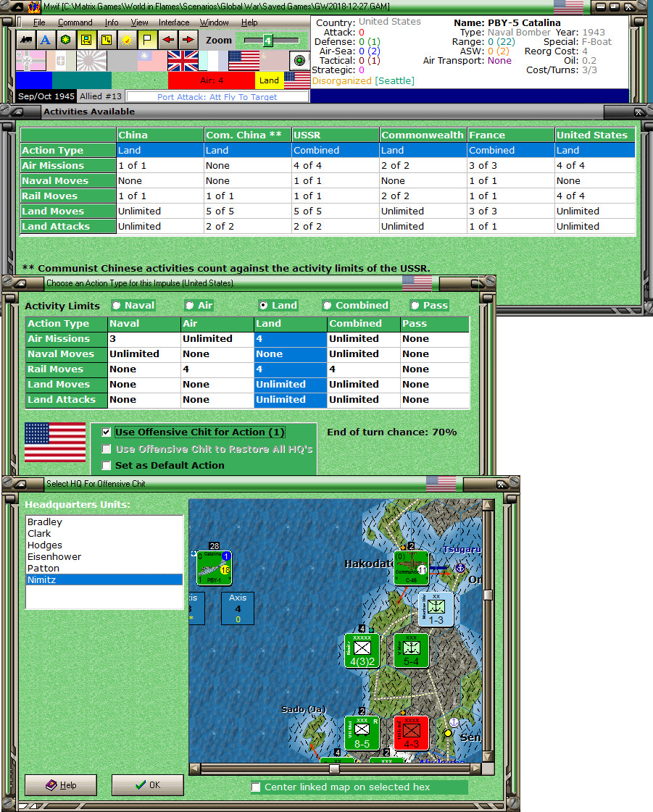Click the black tank icon in toolbar
Image resolution: width=653 pixels, height=812 pixels.
click(26, 40)
